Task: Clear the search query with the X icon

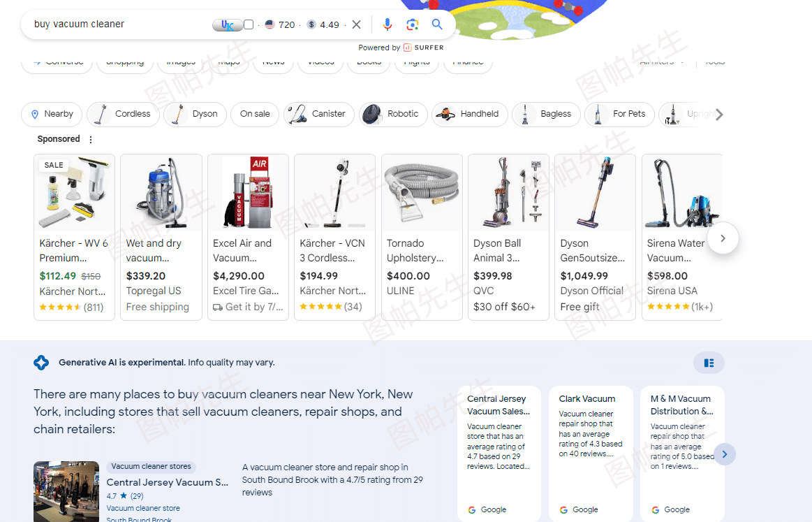Action: tap(356, 24)
